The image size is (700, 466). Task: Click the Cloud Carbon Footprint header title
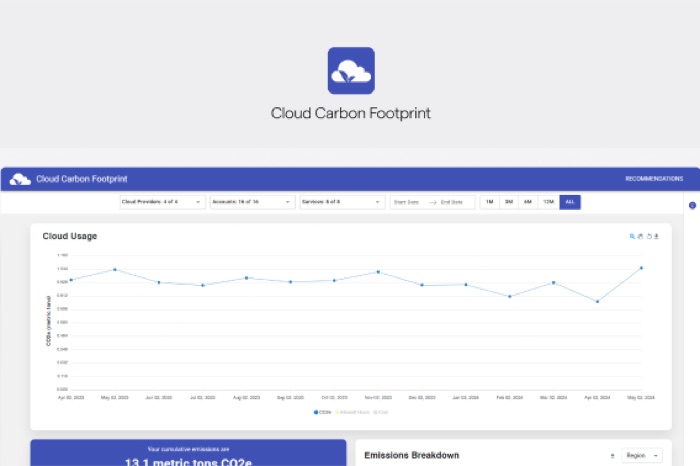82,179
